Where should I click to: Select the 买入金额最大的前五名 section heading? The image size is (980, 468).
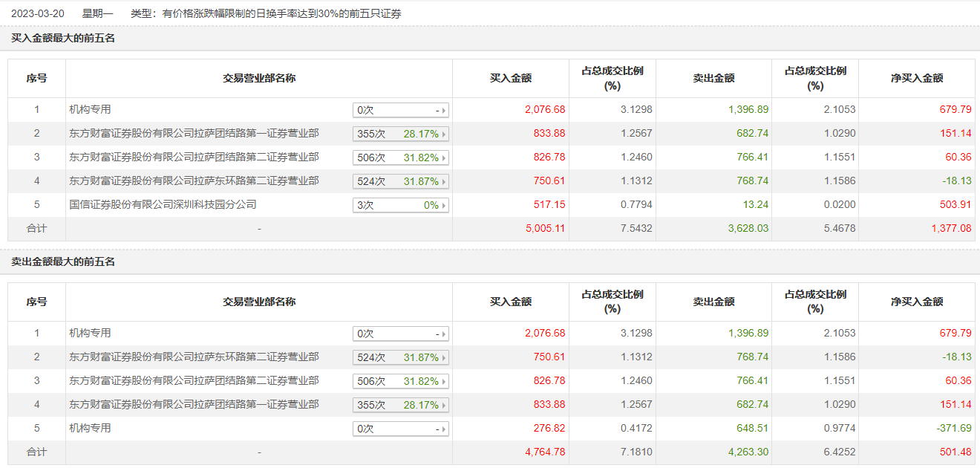tap(63, 38)
